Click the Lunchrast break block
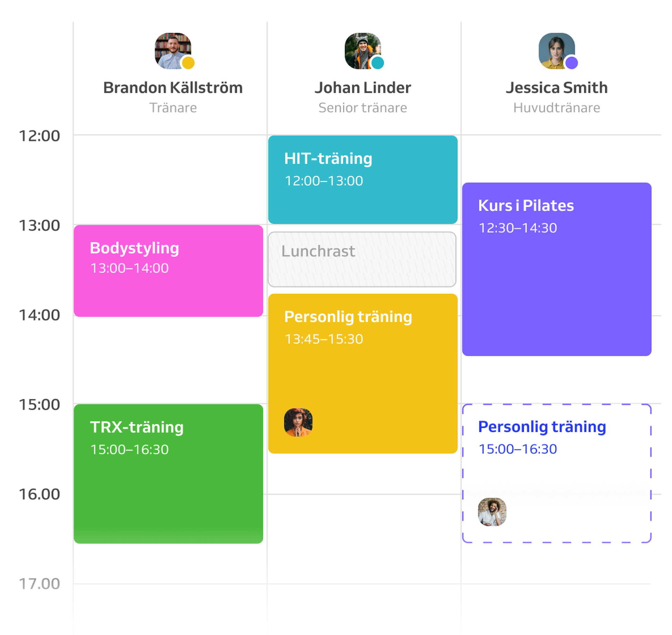Image resolution: width=672 pixels, height=635 pixels. (362, 260)
